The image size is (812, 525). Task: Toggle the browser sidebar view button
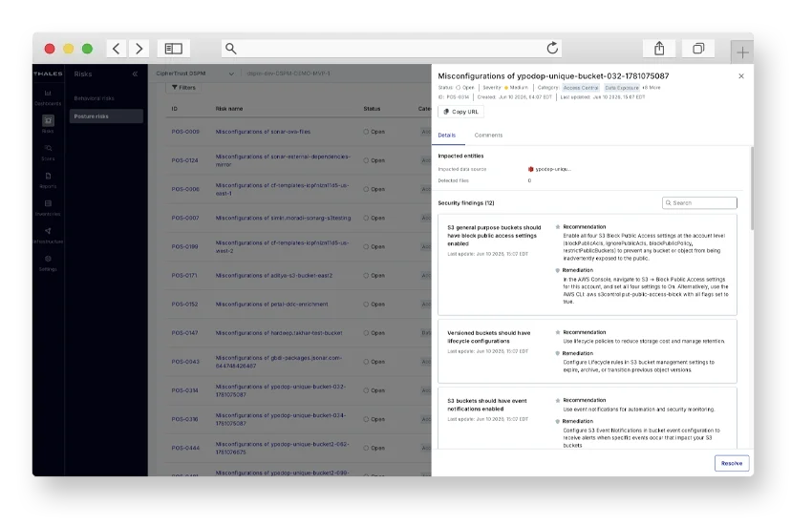click(x=174, y=49)
